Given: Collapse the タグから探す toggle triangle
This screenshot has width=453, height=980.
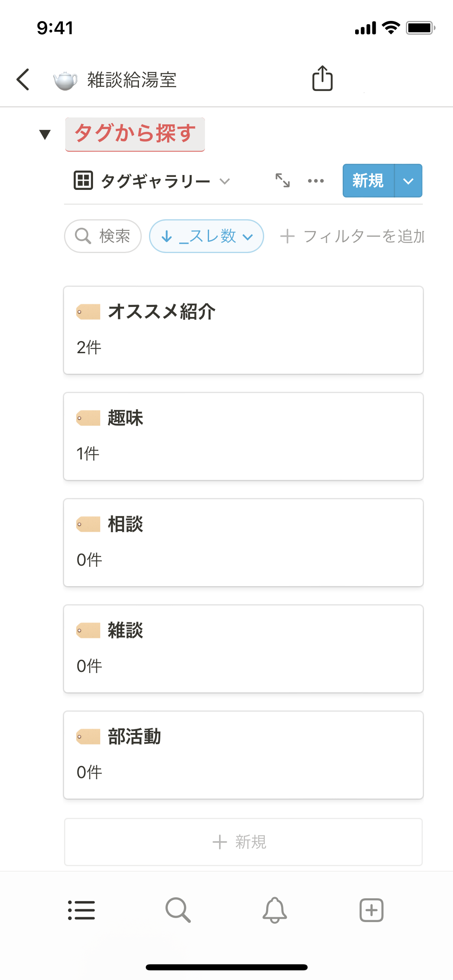Looking at the screenshot, I should [x=45, y=134].
